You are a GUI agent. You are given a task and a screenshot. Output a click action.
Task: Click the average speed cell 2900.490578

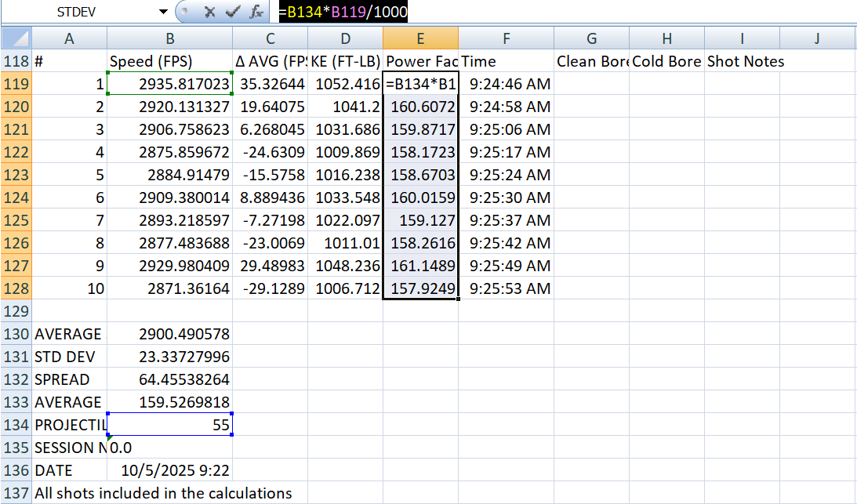169,334
